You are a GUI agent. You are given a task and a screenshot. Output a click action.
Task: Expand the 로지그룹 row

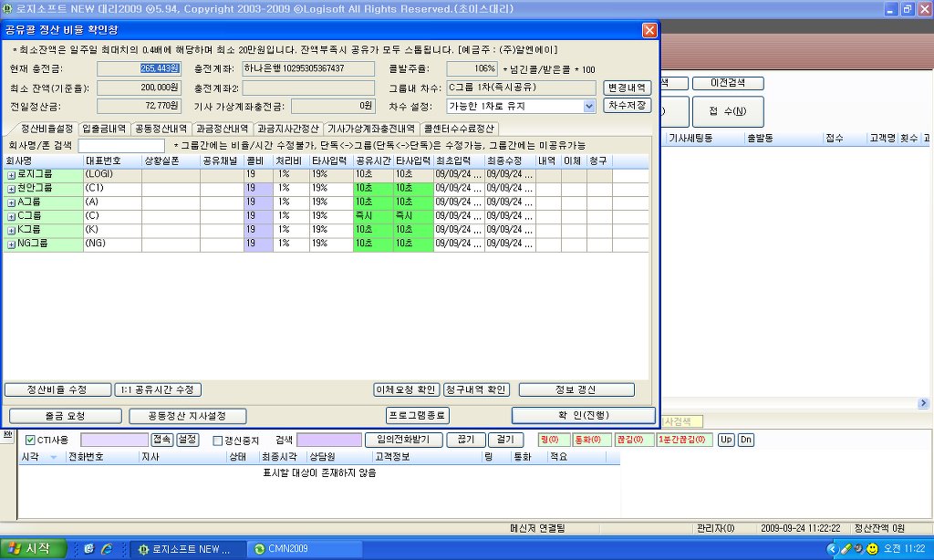pos(11,175)
